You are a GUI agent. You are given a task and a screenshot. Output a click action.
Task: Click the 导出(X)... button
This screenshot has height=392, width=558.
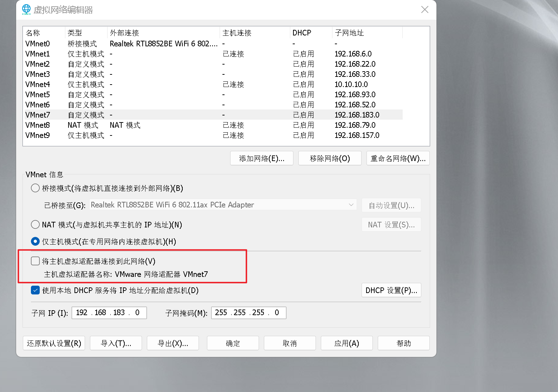(x=173, y=343)
